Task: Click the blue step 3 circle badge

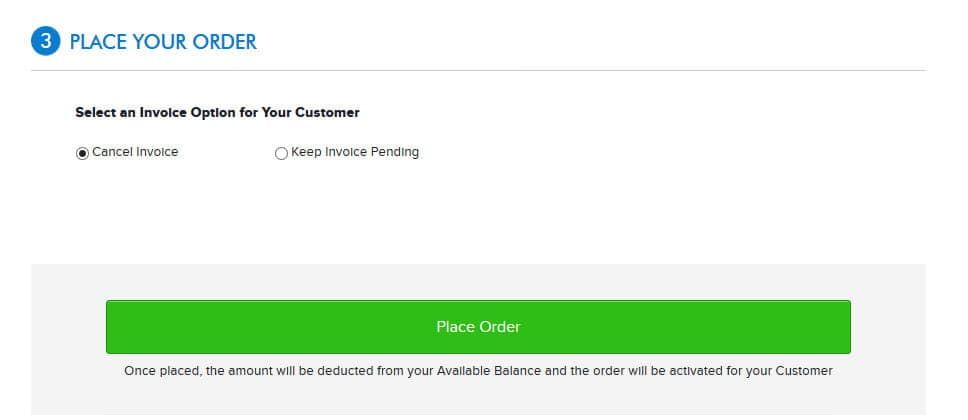Action: pos(45,42)
